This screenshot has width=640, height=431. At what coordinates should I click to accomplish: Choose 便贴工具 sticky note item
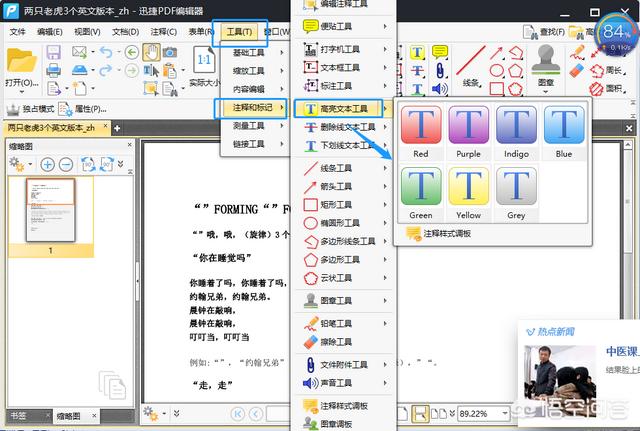pyautogui.click(x=344, y=27)
